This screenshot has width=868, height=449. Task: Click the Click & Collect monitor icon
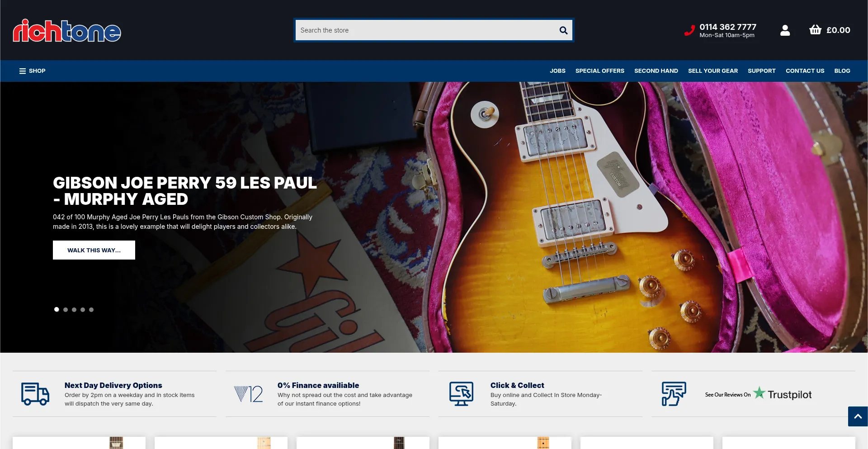point(461,394)
